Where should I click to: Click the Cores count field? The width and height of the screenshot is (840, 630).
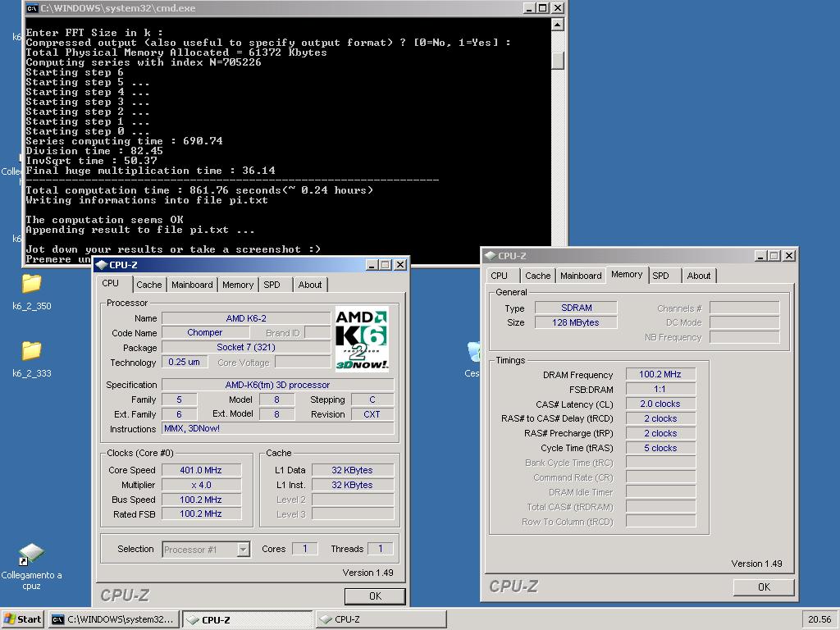(305, 549)
